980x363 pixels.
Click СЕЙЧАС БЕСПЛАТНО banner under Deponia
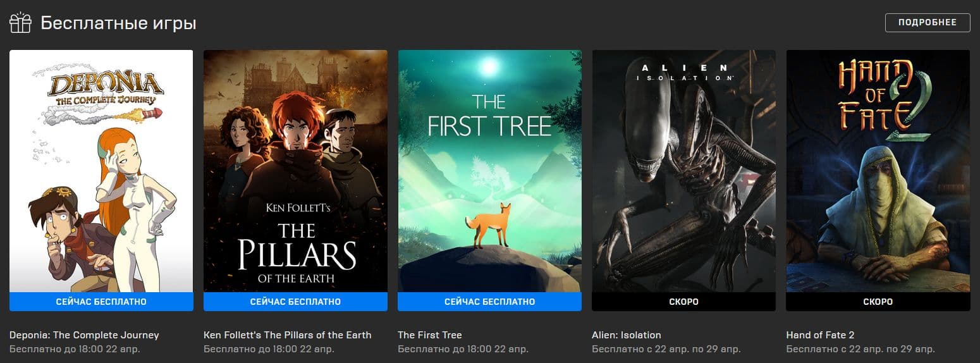click(101, 302)
